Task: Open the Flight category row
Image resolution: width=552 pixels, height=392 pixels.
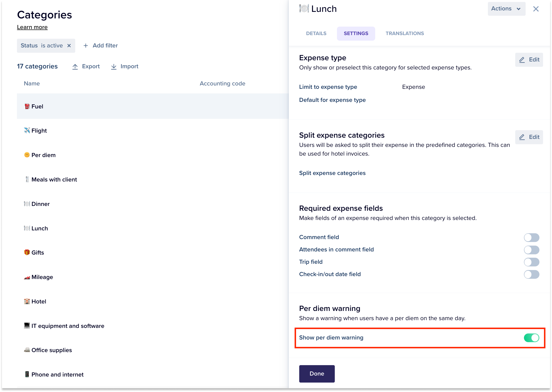Action: 153,131
